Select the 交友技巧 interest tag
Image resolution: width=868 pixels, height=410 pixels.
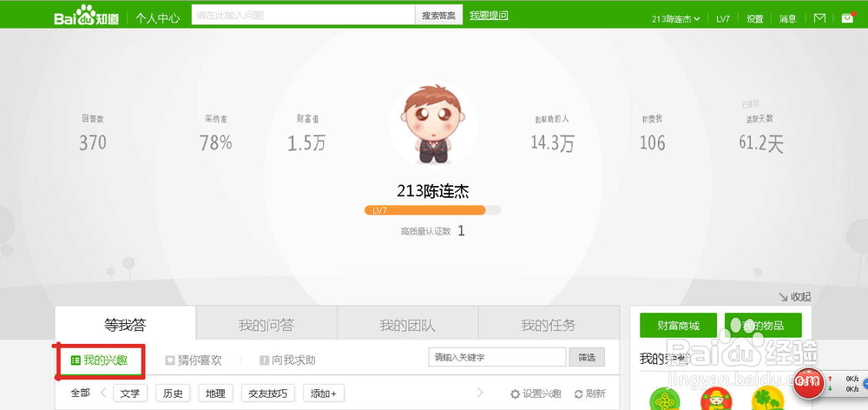(x=268, y=393)
